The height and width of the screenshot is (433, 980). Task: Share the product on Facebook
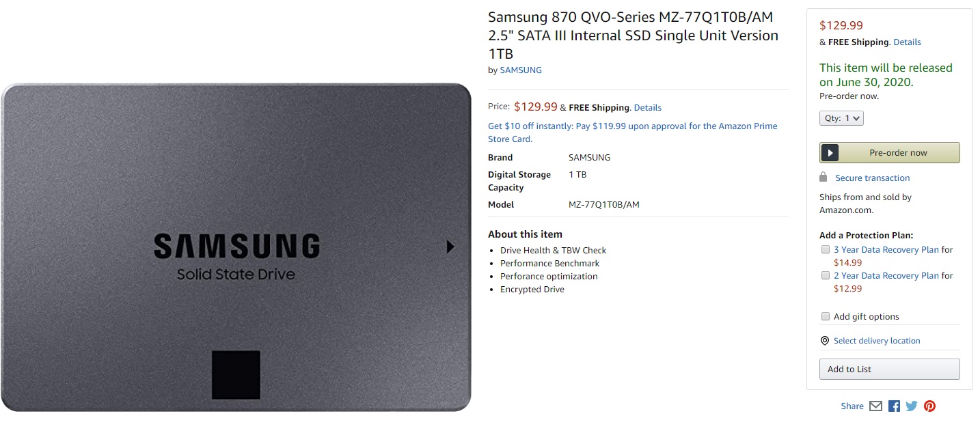pyautogui.click(x=894, y=406)
